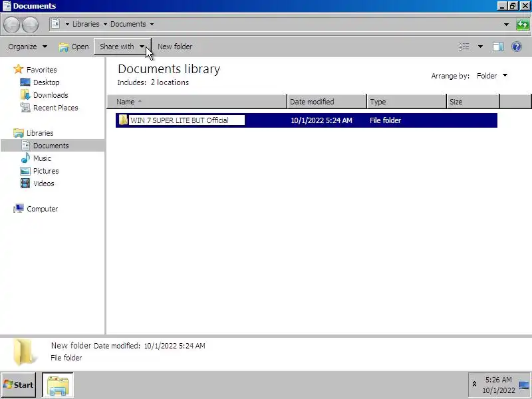Open Downloads in Favorites
This screenshot has height=399, width=532.
(51, 95)
